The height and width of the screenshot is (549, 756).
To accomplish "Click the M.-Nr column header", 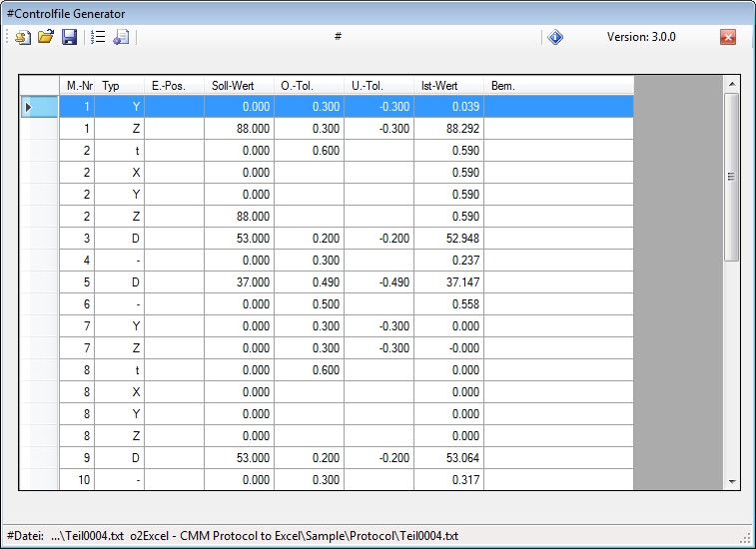I will click(x=77, y=85).
